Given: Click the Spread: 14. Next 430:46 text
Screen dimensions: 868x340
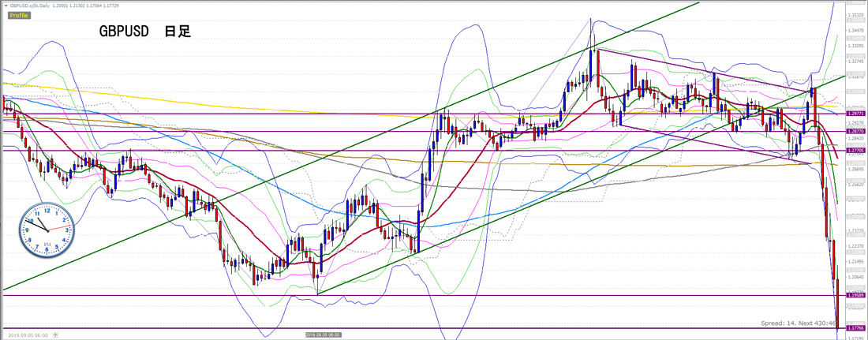Looking at the screenshot, I should pyautogui.click(x=800, y=322).
